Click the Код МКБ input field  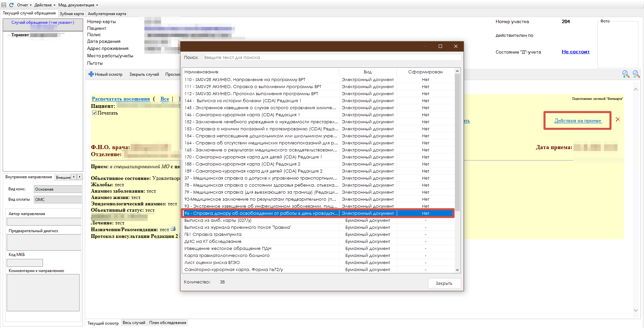point(25,263)
